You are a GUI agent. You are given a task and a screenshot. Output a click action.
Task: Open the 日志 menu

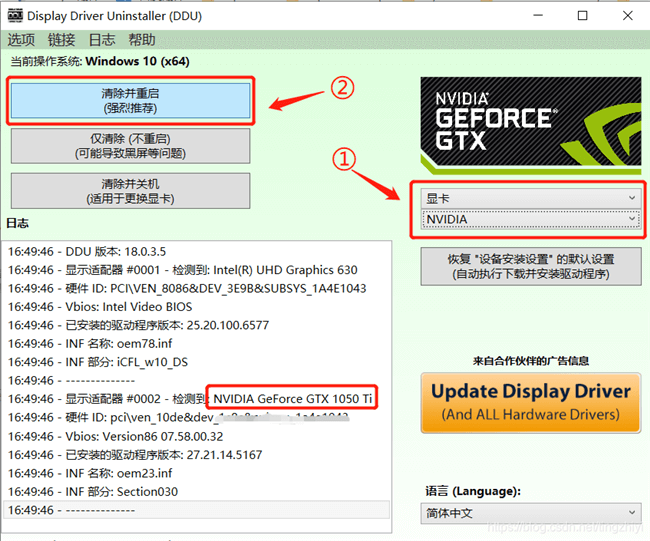point(101,40)
